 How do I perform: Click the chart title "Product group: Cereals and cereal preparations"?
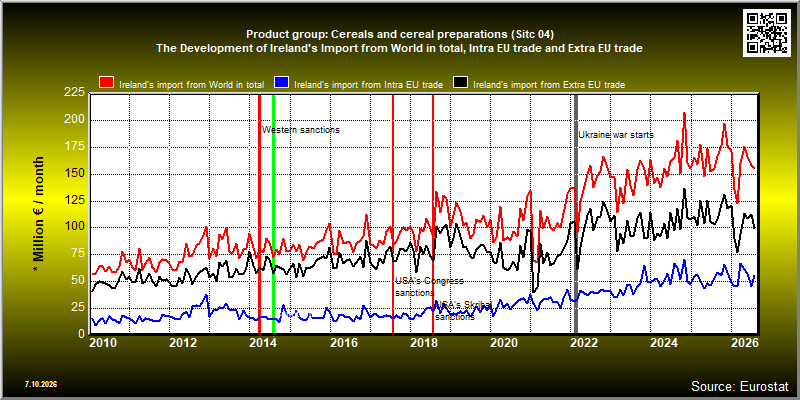[x=399, y=34]
